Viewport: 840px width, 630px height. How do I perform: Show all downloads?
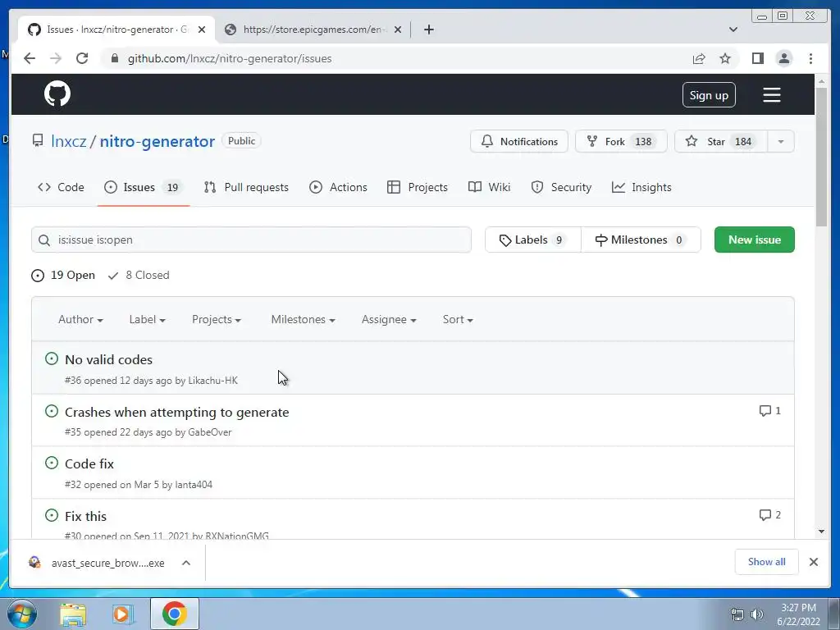(766, 561)
